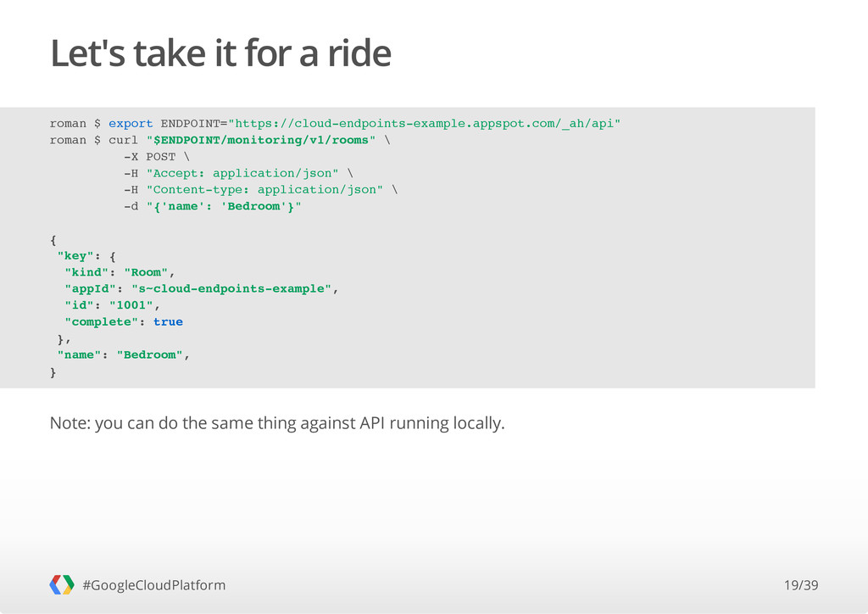
Task: Click the "kind": "Room" line
Action: tap(120, 272)
